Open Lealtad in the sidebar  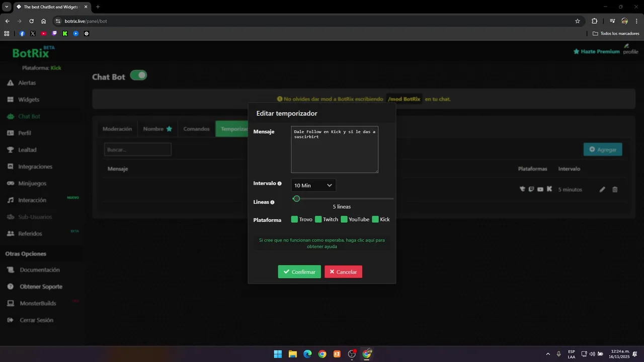[x=27, y=150]
